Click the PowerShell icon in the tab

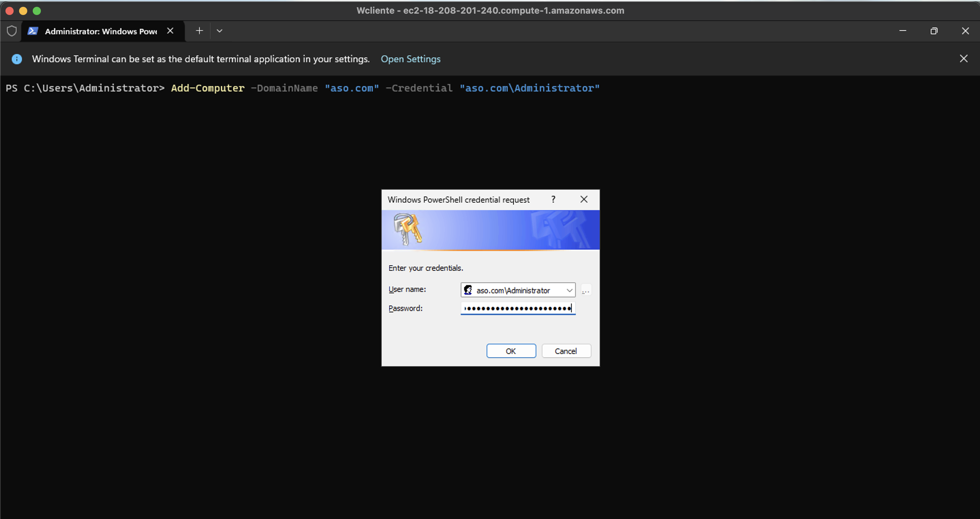pos(33,31)
